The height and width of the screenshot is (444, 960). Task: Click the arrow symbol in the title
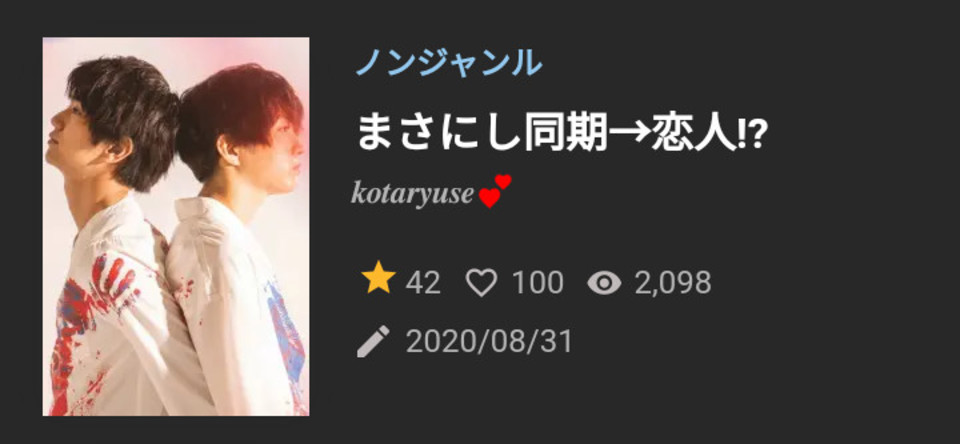point(628,134)
